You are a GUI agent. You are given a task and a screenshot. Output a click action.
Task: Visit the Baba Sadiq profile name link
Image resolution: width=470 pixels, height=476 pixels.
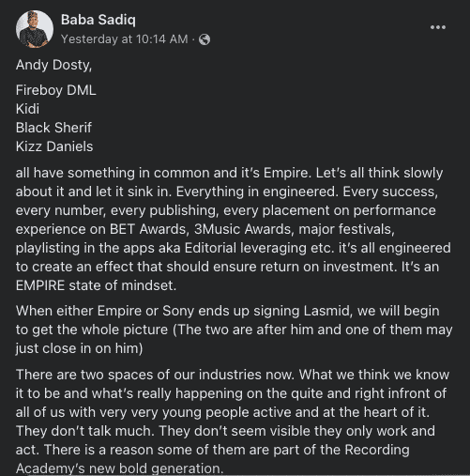pos(99,20)
